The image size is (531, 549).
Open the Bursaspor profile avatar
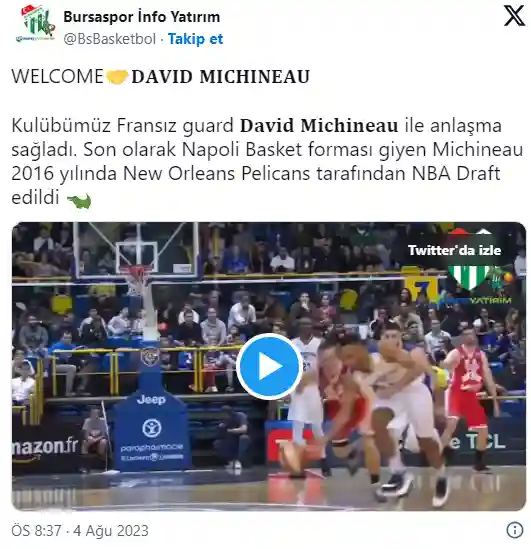pyautogui.click(x=35, y=23)
